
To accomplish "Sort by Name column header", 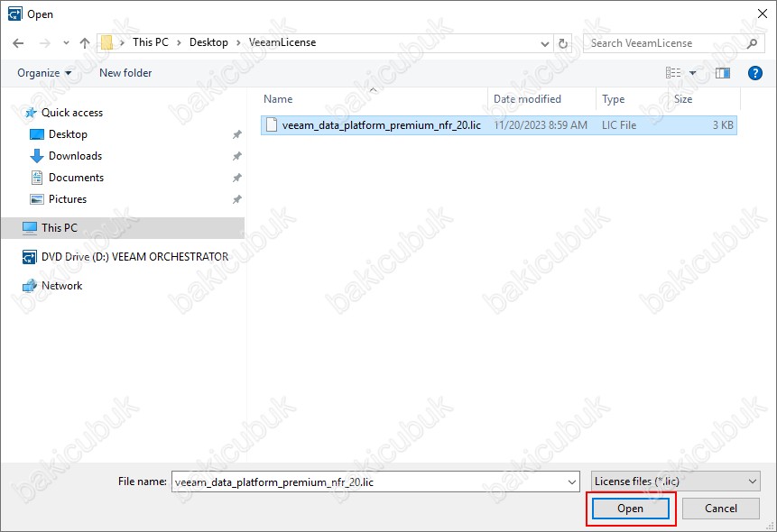I will (x=278, y=99).
